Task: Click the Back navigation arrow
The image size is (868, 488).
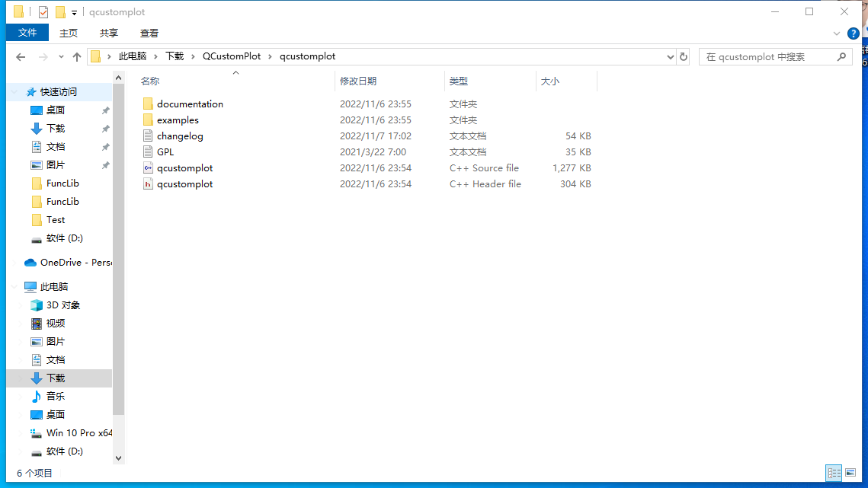Action: point(21,57)
